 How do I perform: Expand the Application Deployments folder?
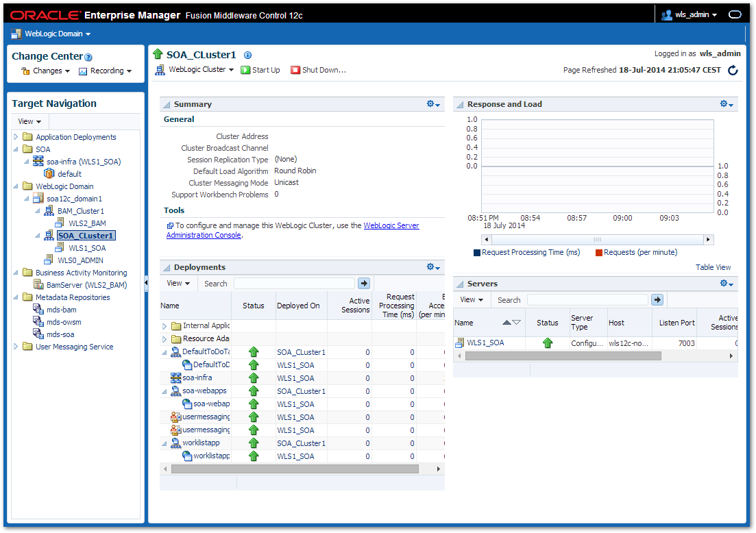[x=16, y=137]
